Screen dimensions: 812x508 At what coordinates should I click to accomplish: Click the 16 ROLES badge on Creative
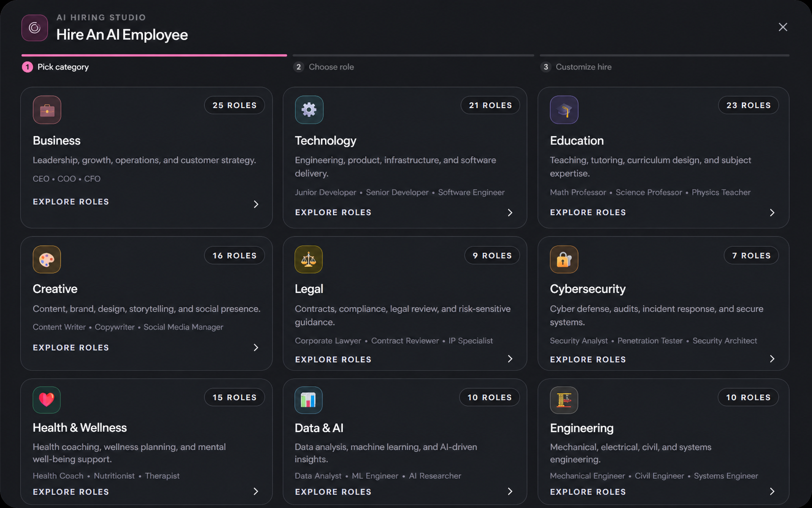[x=234, y=256]
